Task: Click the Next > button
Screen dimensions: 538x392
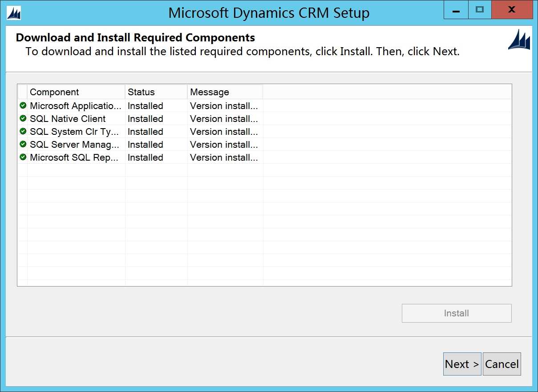Action: [462, 364]
